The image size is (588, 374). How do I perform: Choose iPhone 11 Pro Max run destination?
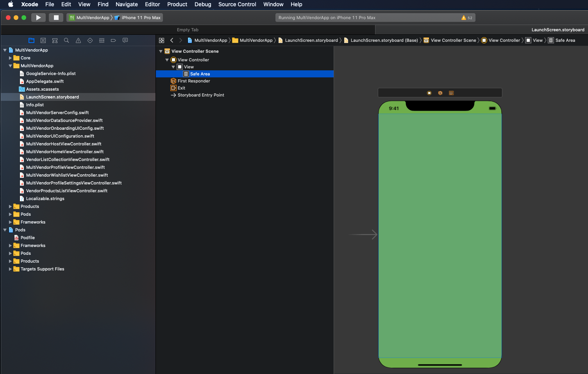[x=138, y=18]
